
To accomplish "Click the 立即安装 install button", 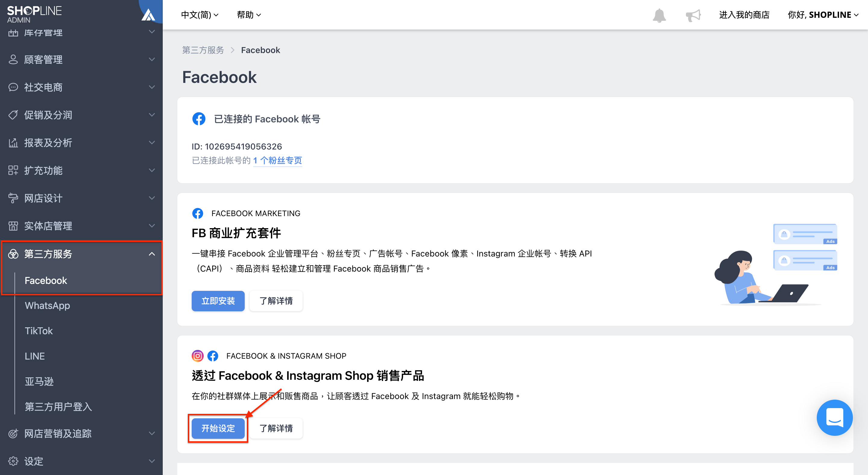I will coord(218,301).
